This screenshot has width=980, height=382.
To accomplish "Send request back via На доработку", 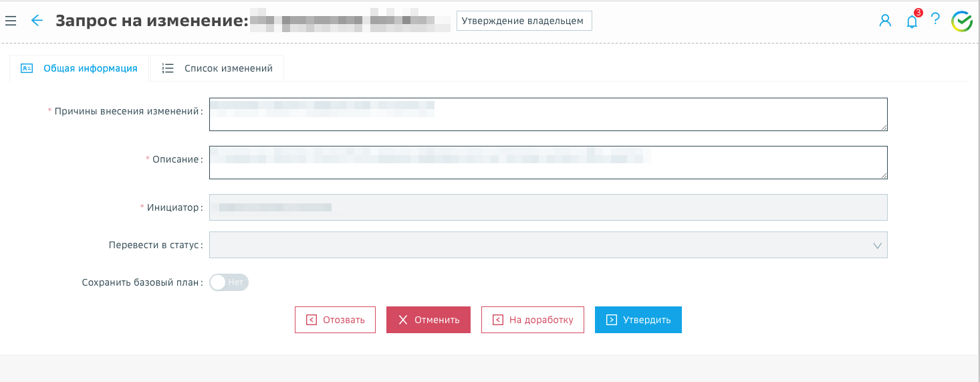I will pyautogui.click(x=532, y=320).
